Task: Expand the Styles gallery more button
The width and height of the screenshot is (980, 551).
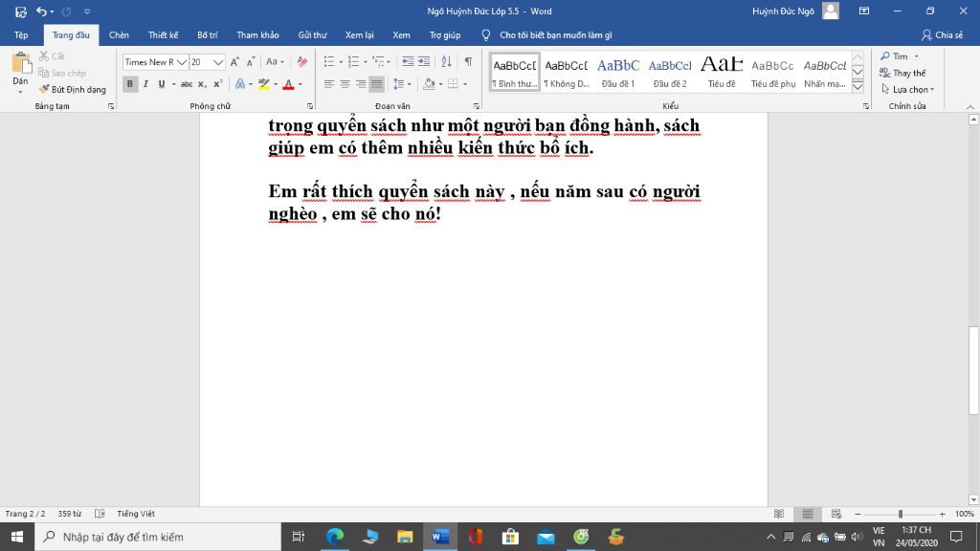Action: point(858,87)
